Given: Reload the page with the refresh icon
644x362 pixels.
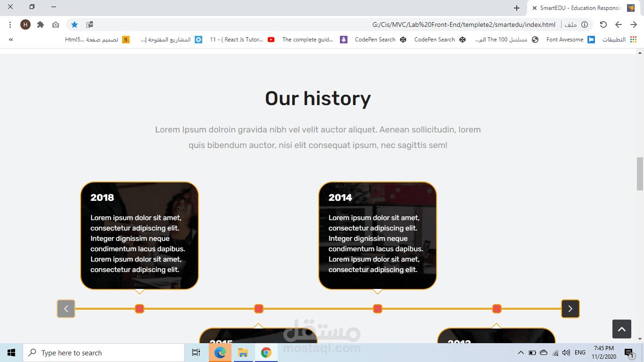Looking at the screenshot, I should (603, 25).
